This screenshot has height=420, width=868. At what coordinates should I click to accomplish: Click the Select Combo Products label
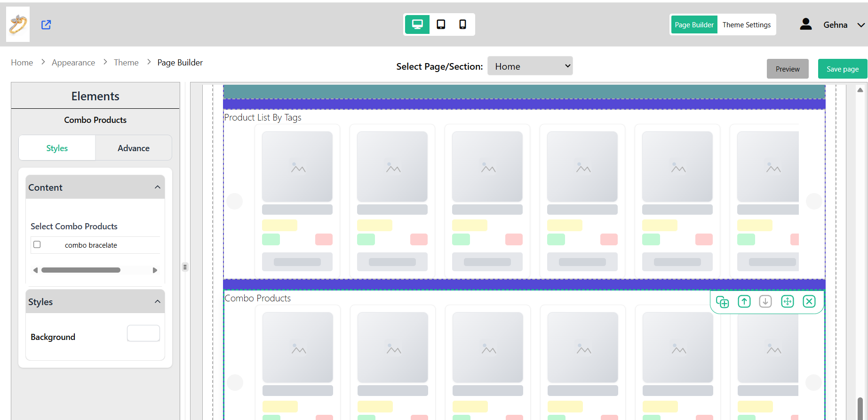[74, 226]
